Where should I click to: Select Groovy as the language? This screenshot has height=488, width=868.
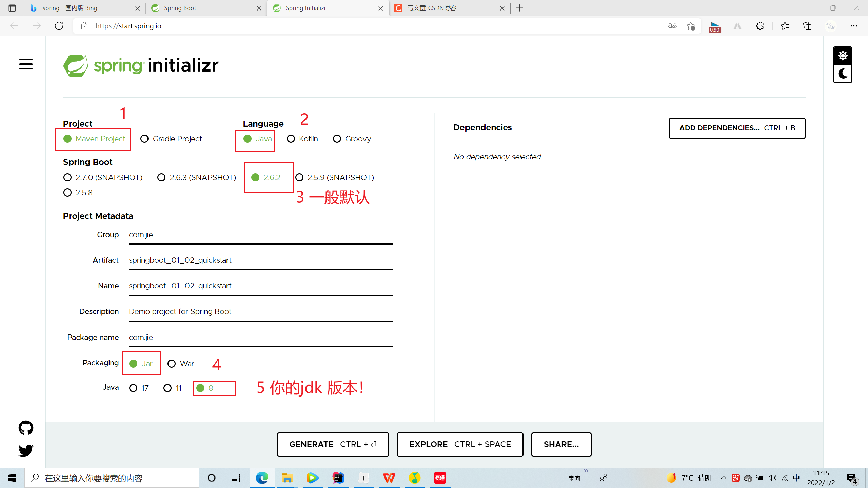point(352,139)
